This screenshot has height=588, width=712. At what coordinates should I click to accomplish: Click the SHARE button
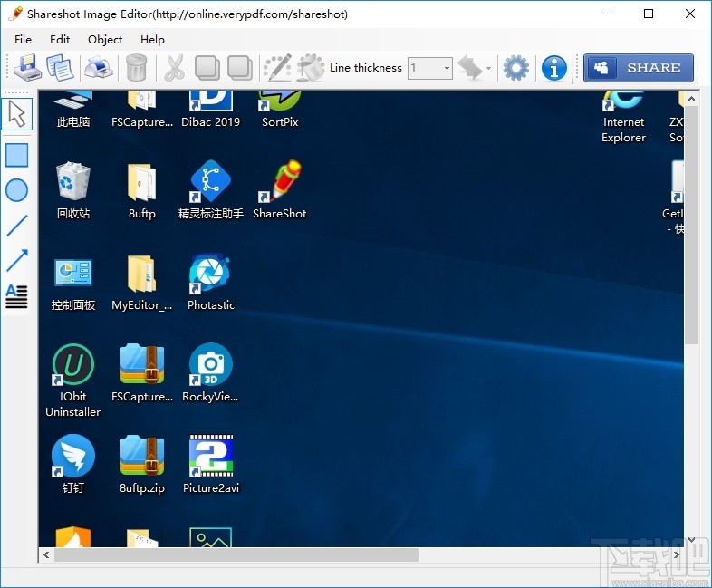click(x=639, y=68)
